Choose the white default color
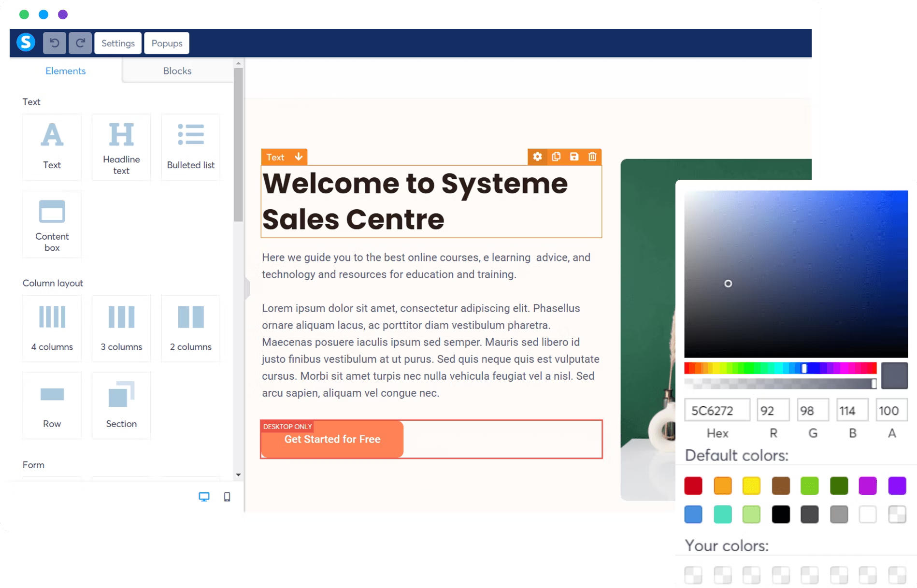This screenshot has width=917, height=588. point(868,515)
